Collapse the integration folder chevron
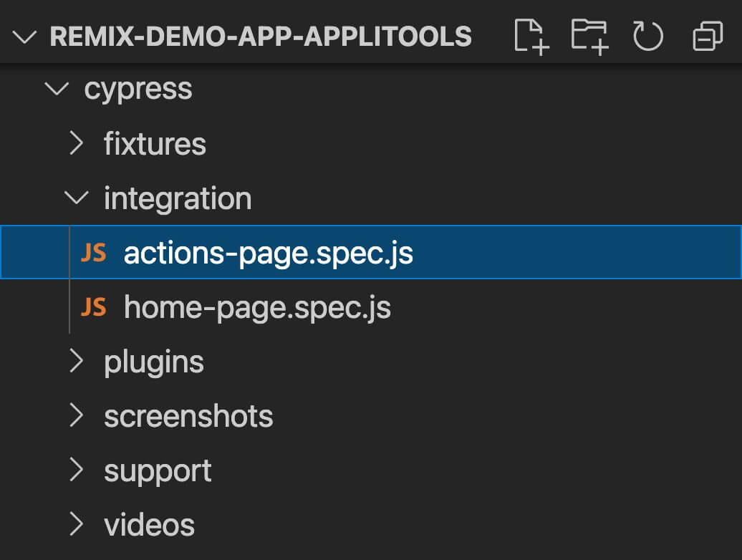The width and height of the screenshot is (742, 560). point(76,198)
